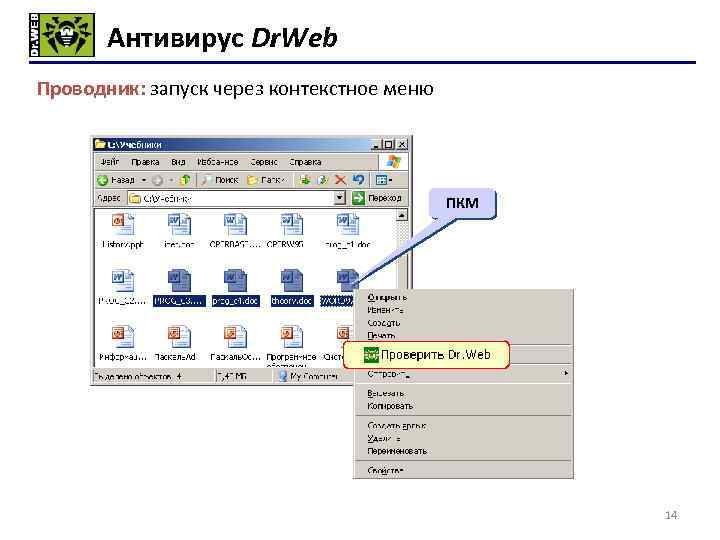The height and width of the screenshot is (540, 720).
Task: Click the highlighted PROG_C3 document icon
Action: point(179,281)
